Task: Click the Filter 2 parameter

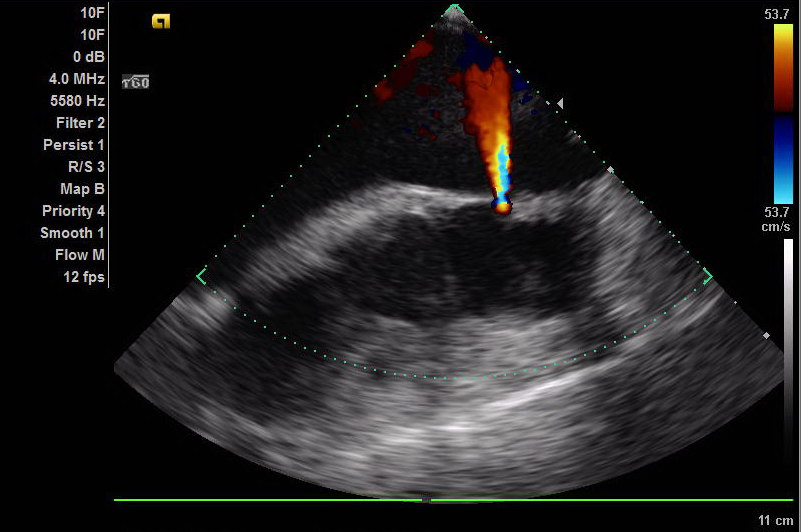Action: coord(80,122)
